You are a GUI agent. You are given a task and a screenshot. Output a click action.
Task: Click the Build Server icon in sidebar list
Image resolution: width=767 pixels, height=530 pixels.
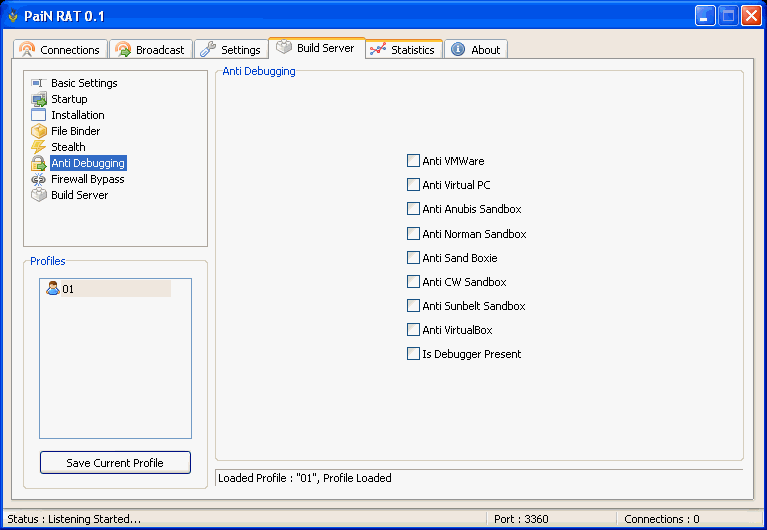39,195
